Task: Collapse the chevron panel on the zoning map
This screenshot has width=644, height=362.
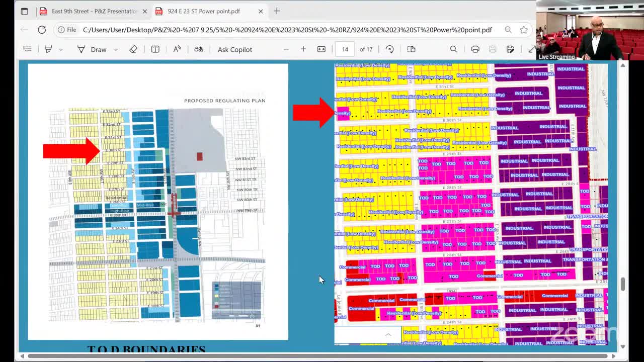Action: [x=388, y=334]
